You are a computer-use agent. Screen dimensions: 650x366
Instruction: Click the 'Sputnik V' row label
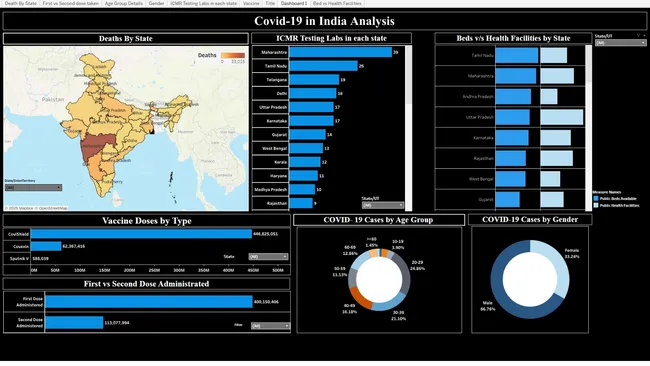click(x=19, y=259)
